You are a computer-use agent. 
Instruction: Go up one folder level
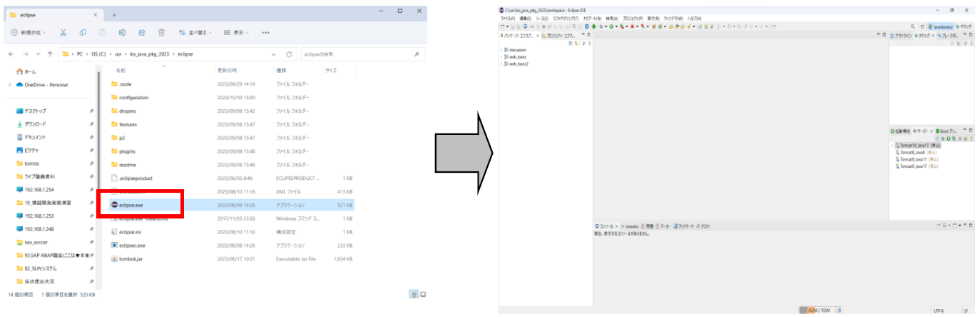coord(50,54)
